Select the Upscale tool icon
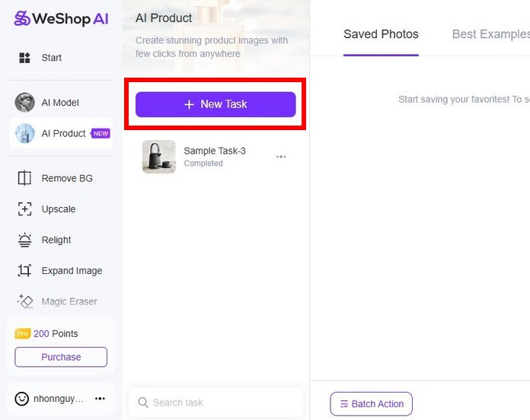Image resolution: width=530 pixels, height=420 pixels. pyautogui.click(x=24, y=209)
